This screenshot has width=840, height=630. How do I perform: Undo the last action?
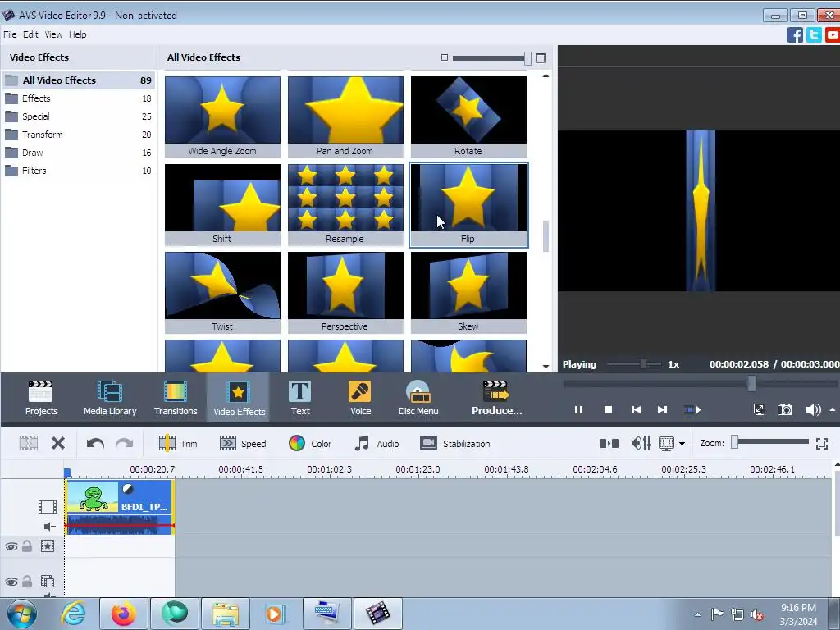click(95, 443)
